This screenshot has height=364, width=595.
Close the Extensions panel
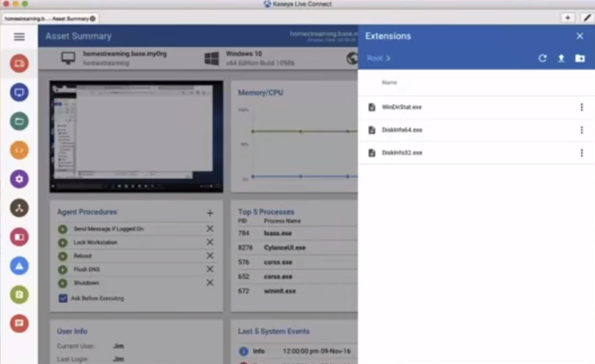coord(580,36)
